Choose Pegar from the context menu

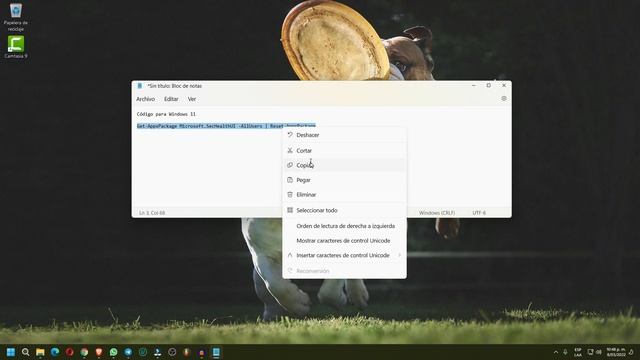(x=344, y=180)
